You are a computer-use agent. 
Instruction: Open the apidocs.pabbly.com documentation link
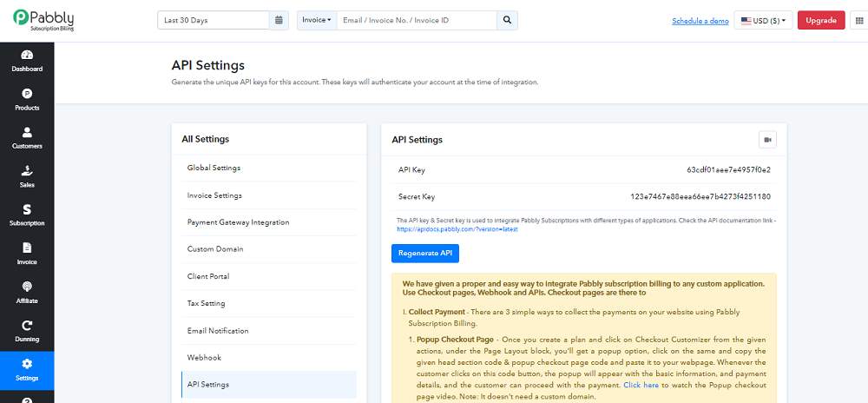(457, 228)
